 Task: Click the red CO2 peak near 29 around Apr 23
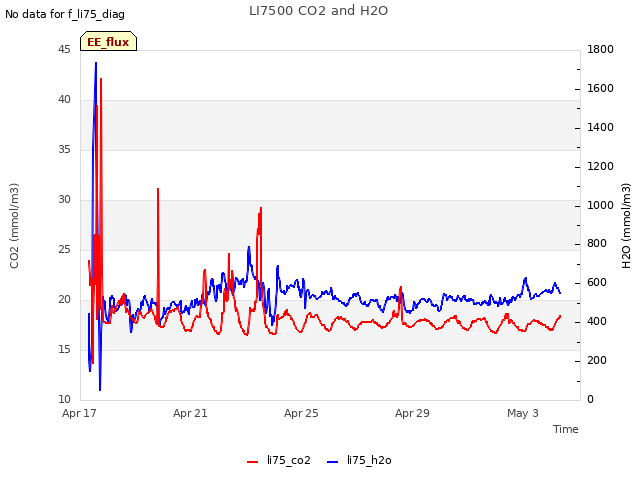coord(260,210)
